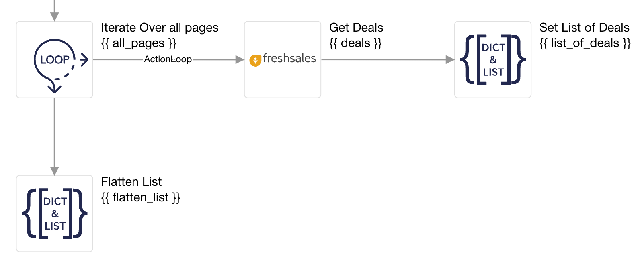Click the "Iterate Over all pages" title
The image size is (644, 256).
coord(160,28)
